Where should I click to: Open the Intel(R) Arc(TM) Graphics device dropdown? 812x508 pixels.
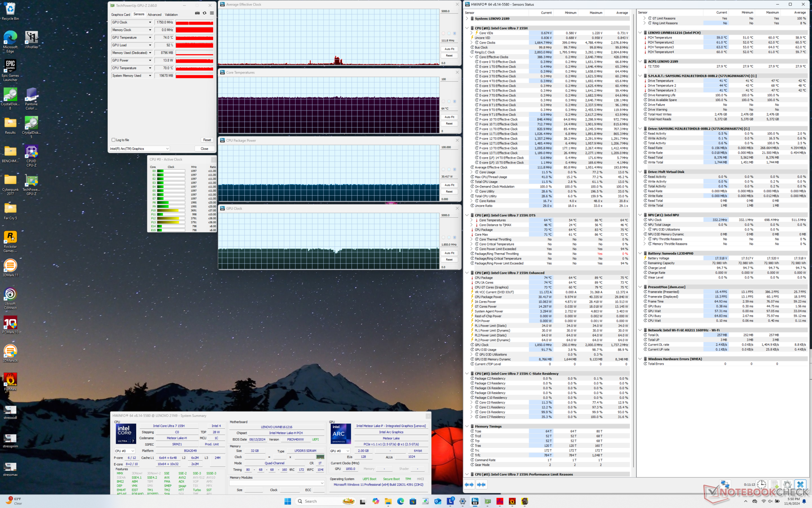pyautogui.click(x=140, y=149)
